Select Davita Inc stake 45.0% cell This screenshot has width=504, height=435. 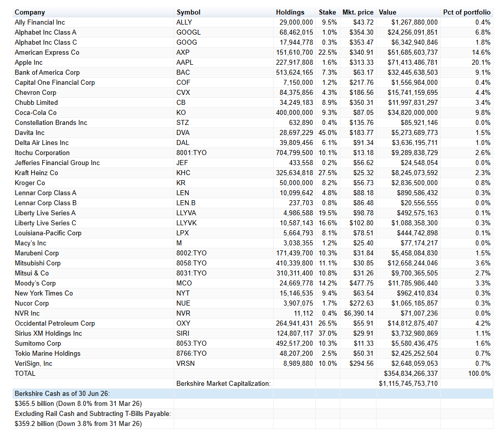point(327,132)
